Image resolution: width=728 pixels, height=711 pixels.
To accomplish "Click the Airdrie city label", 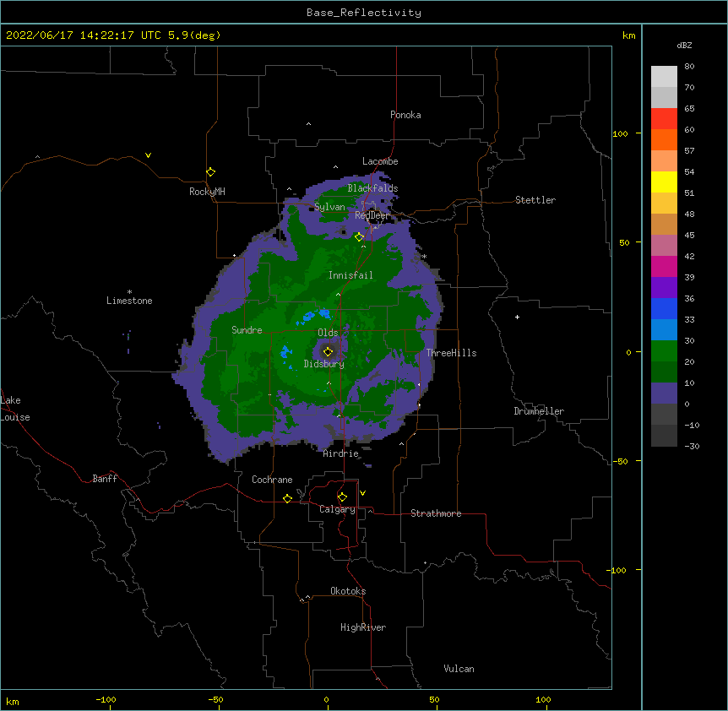I will coord(341,453).
